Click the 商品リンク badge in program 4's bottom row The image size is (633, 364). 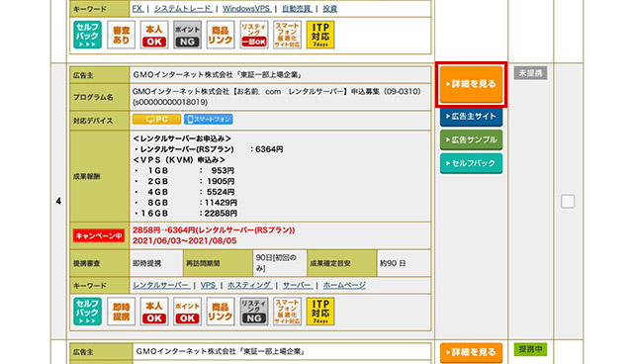pos(221,312)
